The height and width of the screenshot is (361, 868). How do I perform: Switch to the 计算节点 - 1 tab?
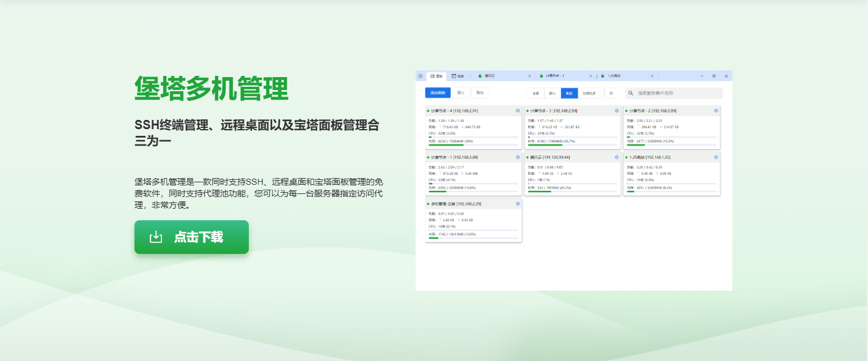click(x=554, y=76)
